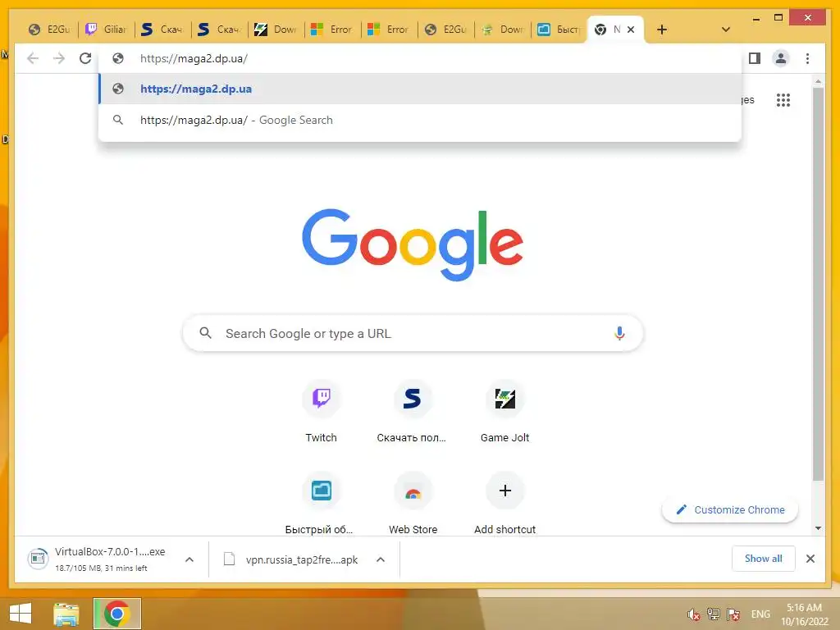The height and width of the screenshot is (630, 840).
Task: Open the Windows Start button
Action: point(21,614)
